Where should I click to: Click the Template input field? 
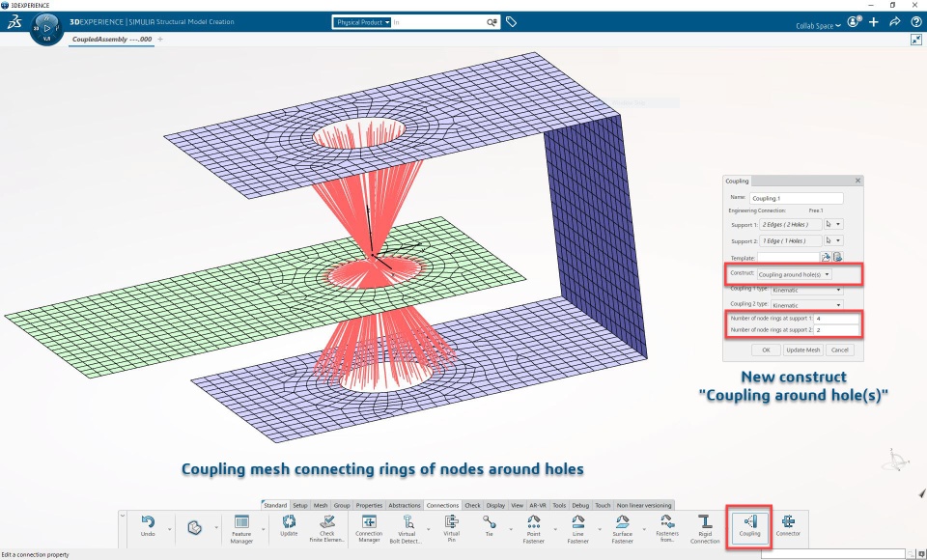(788, 257)
